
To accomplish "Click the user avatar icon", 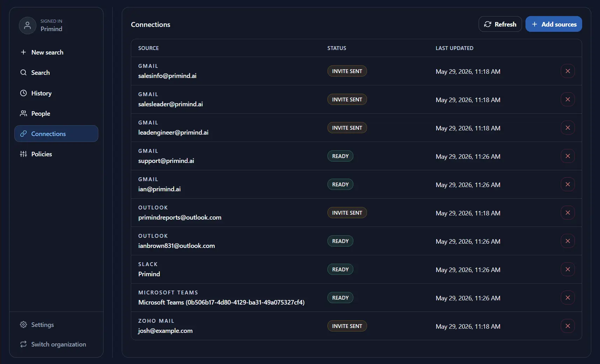I will click(x=27, y=26).
